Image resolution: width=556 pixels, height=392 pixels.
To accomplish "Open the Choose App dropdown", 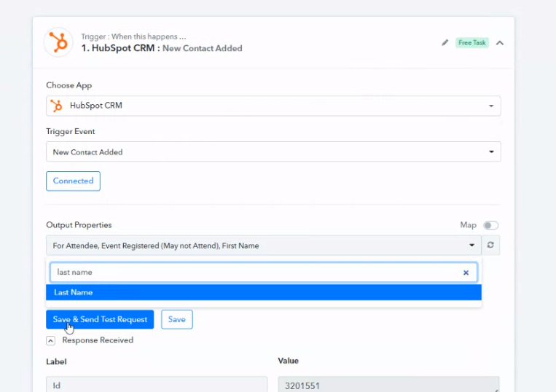I will click(273, 106).
